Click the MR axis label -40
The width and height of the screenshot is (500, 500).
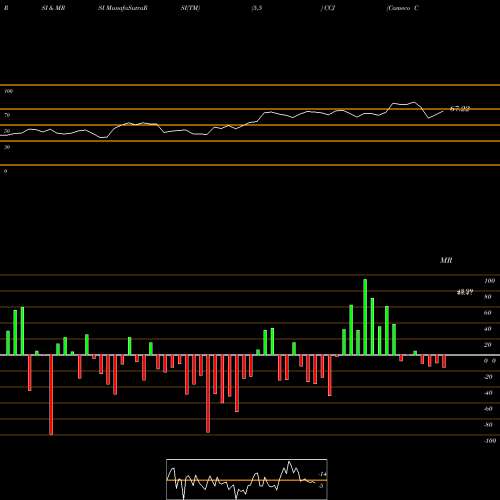pyautogui.click(x=488, y=393)
